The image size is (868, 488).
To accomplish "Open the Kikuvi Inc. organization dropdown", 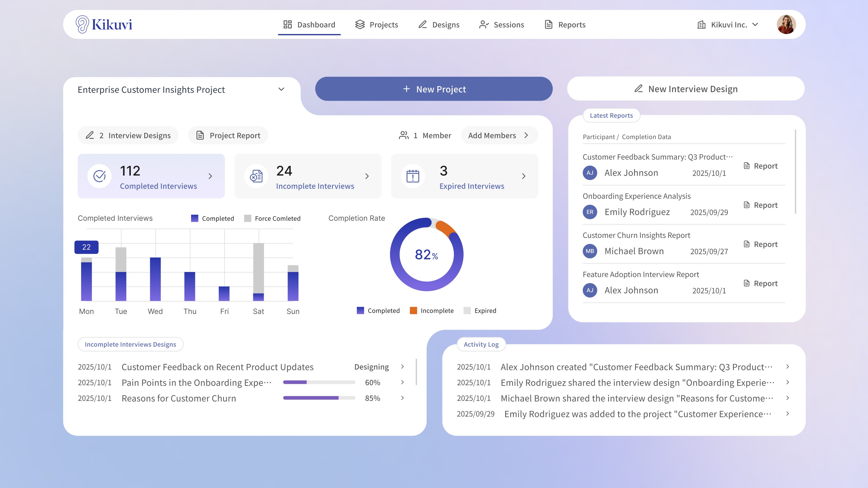I will 728,25.
